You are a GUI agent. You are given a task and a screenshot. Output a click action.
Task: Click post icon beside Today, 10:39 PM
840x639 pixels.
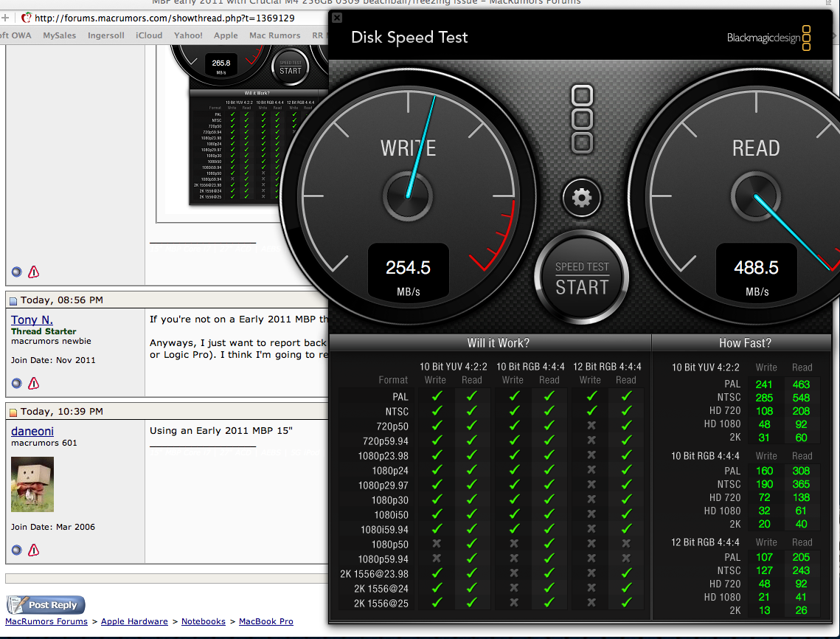click(x=13, y=412)
